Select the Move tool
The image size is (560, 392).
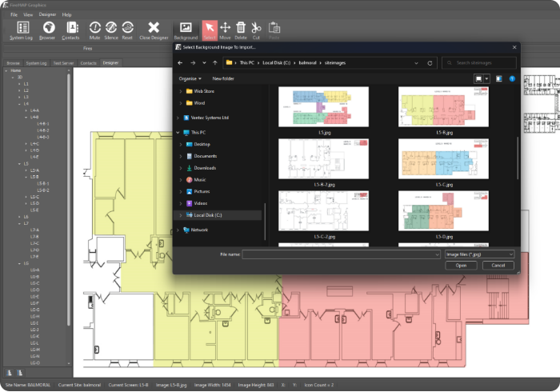coord(226,30)
